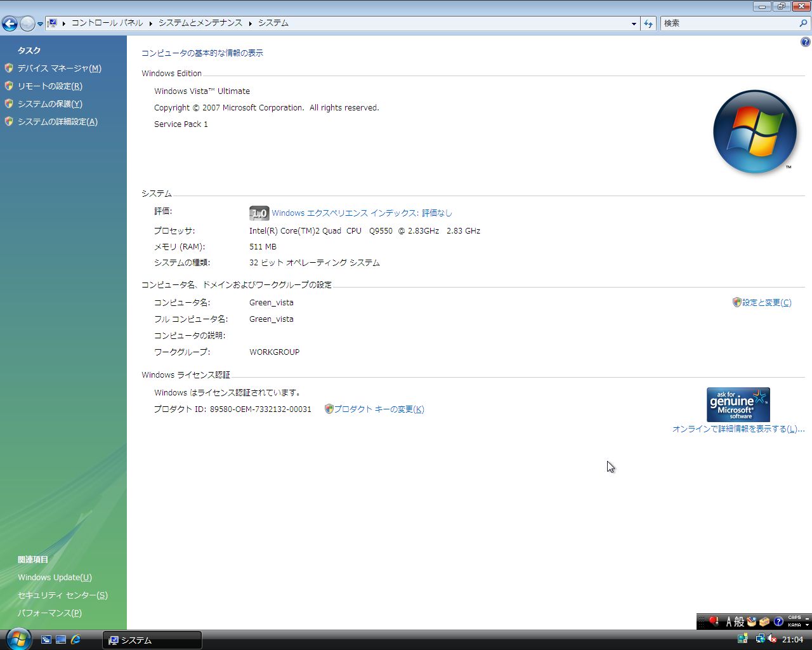Open セキュリティ センター(S)
812x650 pixels.
63,595
